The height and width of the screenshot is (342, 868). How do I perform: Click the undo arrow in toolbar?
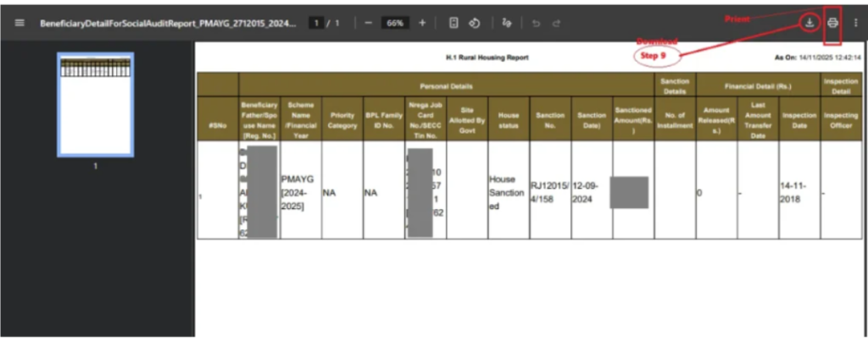(536, 24)
